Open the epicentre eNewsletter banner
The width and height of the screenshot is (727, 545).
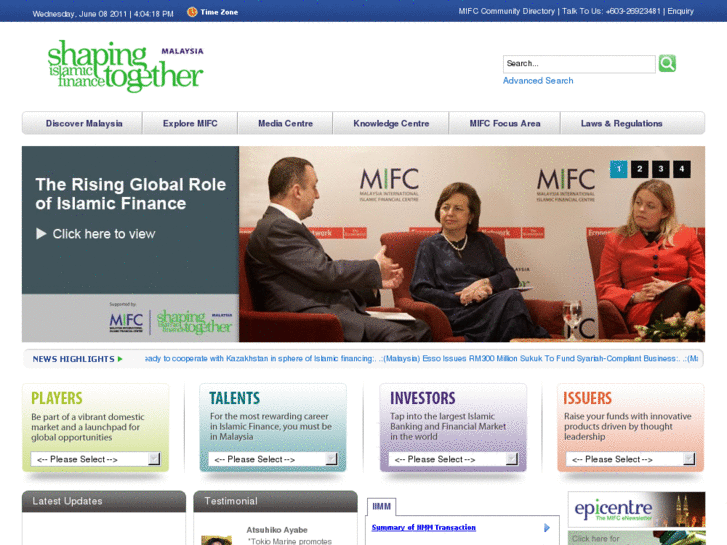pyautogui.click(x=636, y=509)
